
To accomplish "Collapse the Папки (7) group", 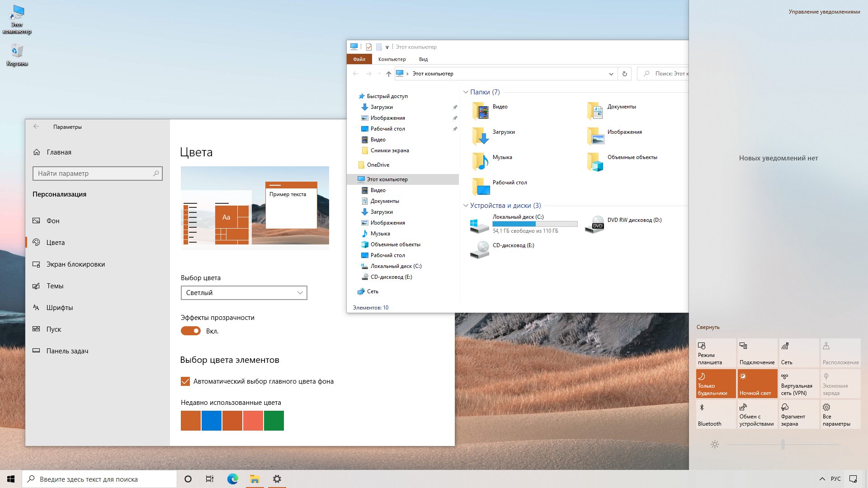I will 466,92.
